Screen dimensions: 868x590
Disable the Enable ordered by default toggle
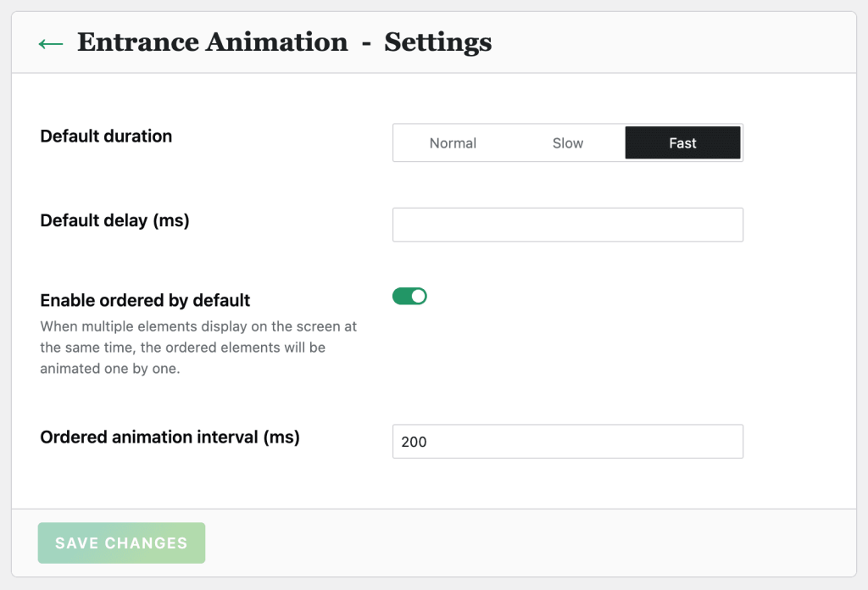409,296
